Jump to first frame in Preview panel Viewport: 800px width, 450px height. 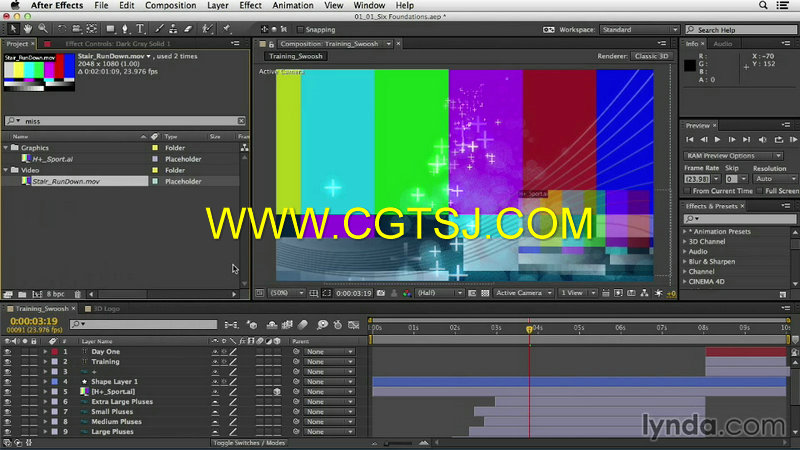point(689,139)
